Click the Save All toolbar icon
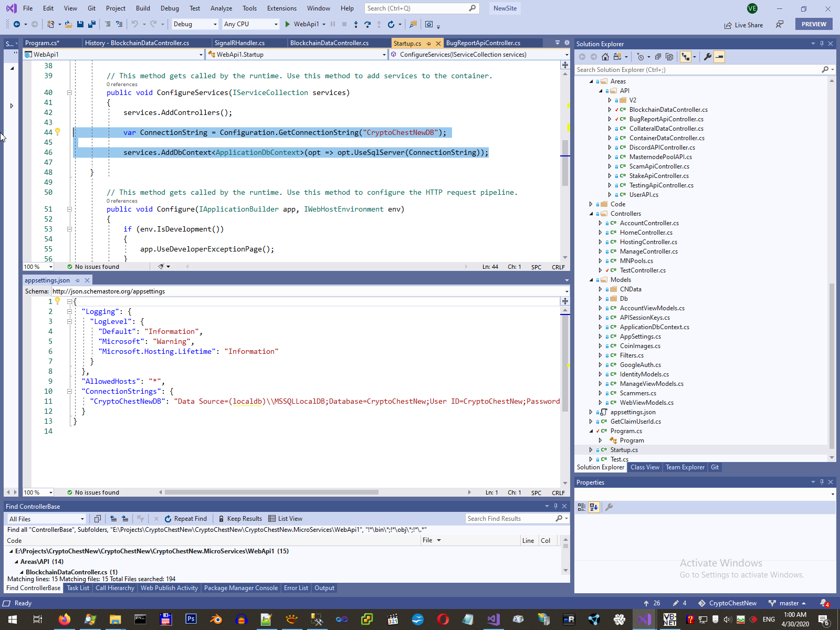Screen dimensions: 840x630 pyautogui.click(x=92, y=24)
